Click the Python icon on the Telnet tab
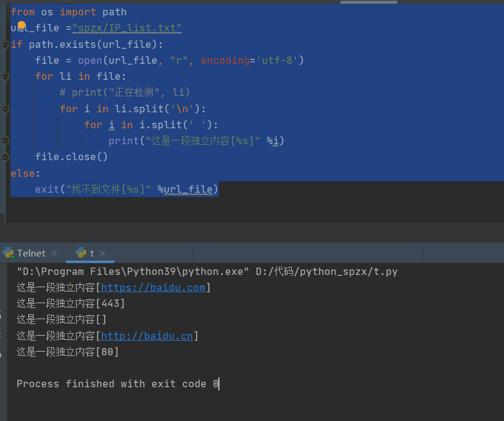504x421 pixels. point(8,252)
